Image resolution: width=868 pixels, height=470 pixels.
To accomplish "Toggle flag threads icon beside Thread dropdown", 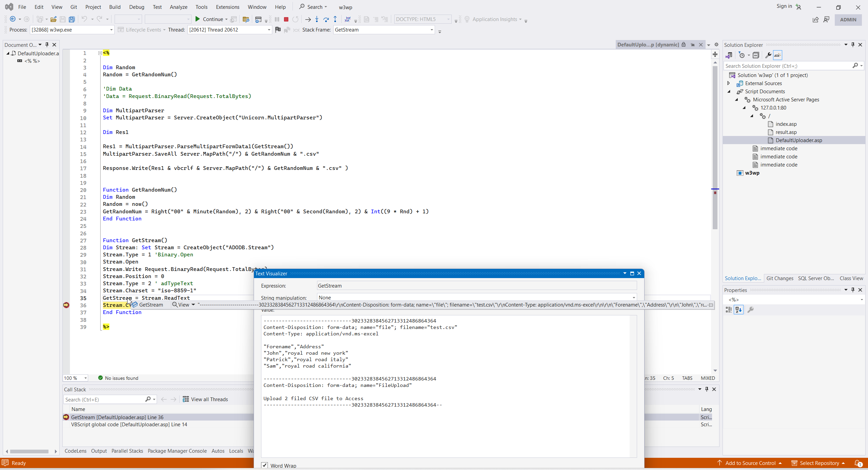I will pos(278,30).
